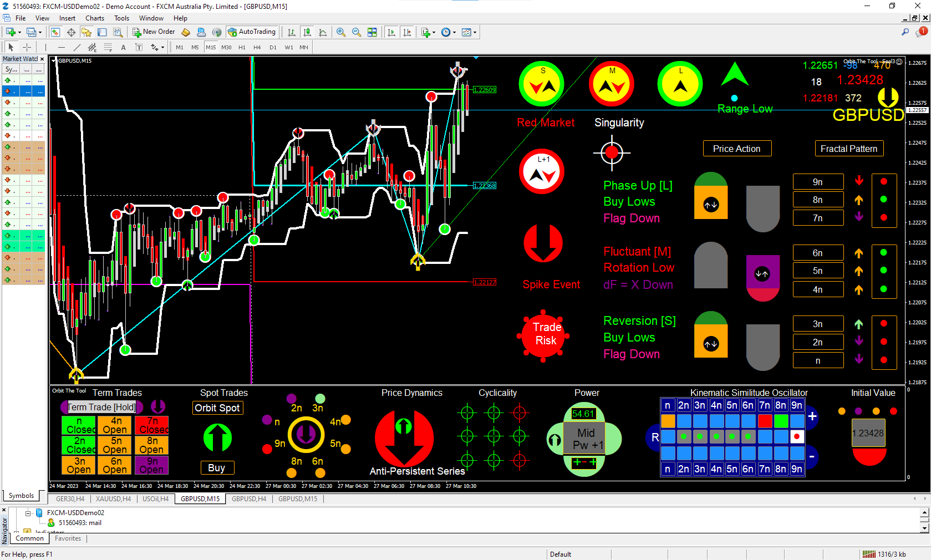Toggle Chart Shift
This screenshot has height=560, width=931.
407,32
